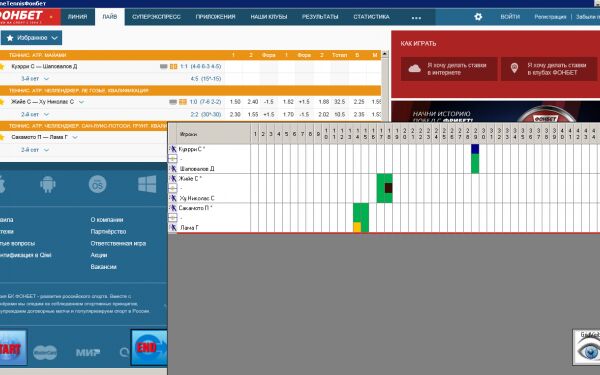
Task: Open the Android app download icon
Action: click(x=48, y=184)
